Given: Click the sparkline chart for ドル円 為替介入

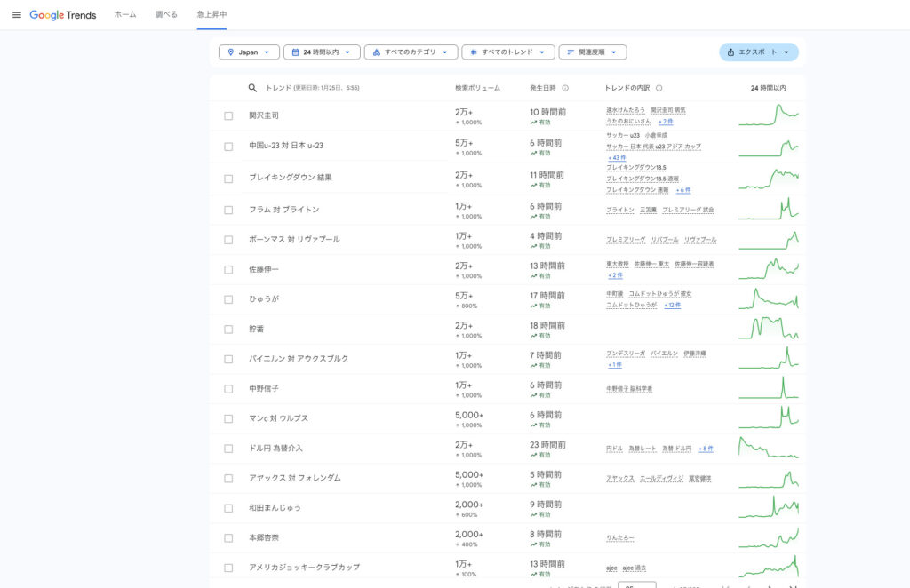Looking at the screenshot, I should point(768,448).
